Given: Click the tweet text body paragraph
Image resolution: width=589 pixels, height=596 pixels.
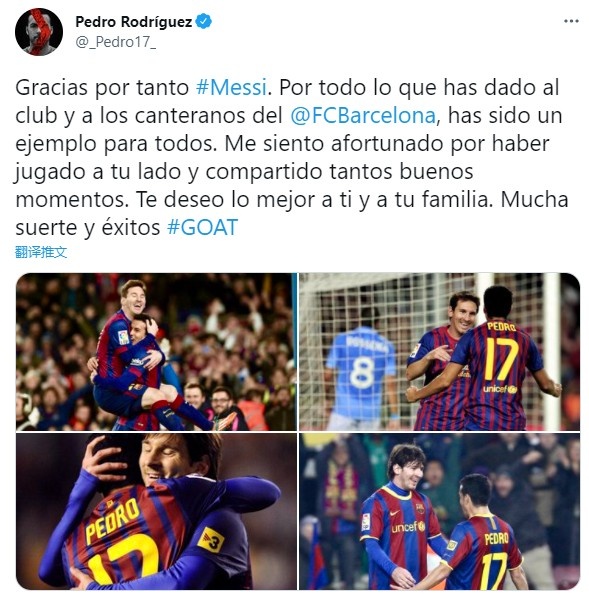Looking at the screenshot, I should [291, 157].
